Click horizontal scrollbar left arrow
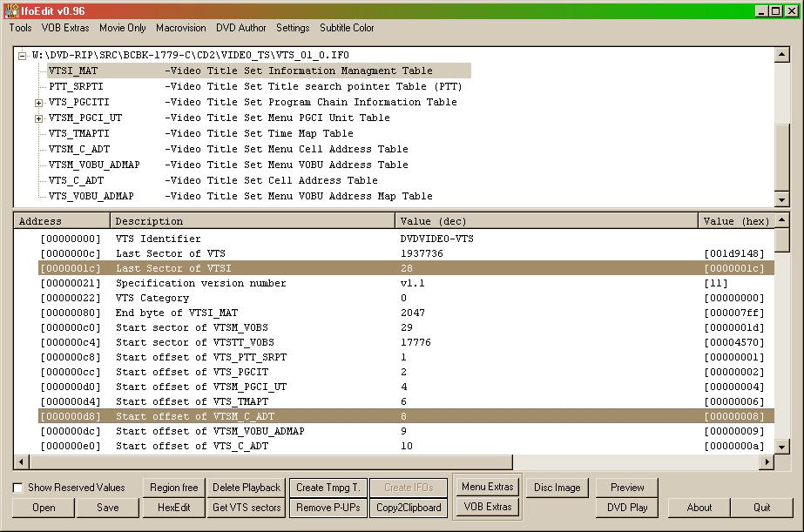 click(x=21, y=461)
